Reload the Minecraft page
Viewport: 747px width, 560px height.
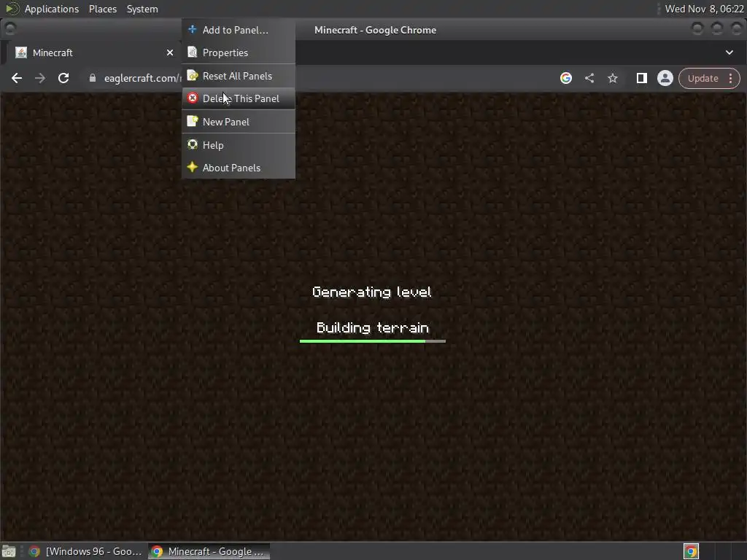coord(63,78)
